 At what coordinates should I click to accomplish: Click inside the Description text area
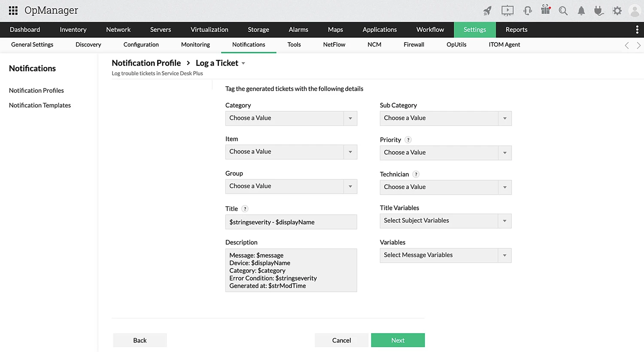click(x=291, y=270)
